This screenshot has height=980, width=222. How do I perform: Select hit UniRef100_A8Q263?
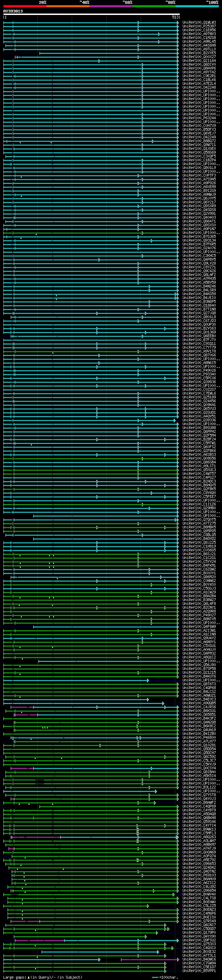[x=199, y=836]
